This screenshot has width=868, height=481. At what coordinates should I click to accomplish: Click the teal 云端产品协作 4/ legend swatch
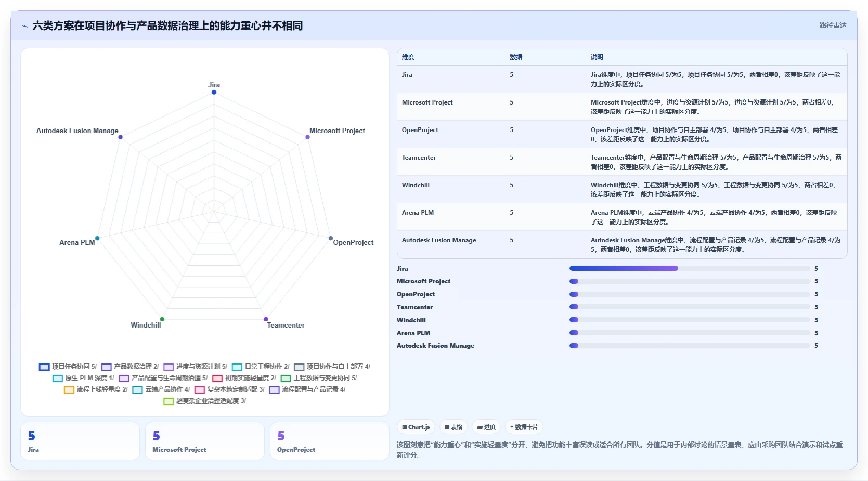click(x=137, y=389)
